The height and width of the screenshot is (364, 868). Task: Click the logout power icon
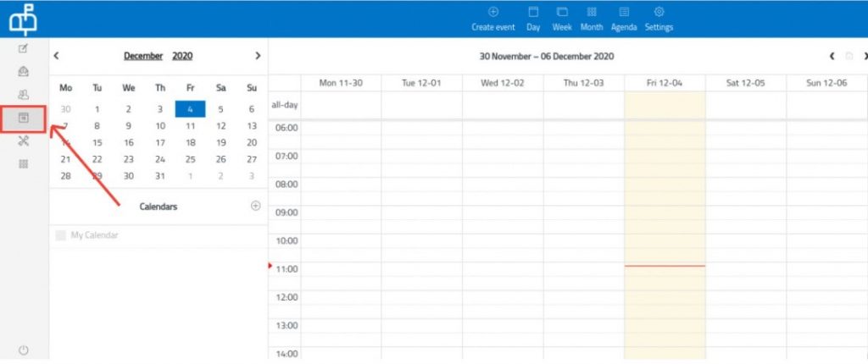tap(24, 350)
